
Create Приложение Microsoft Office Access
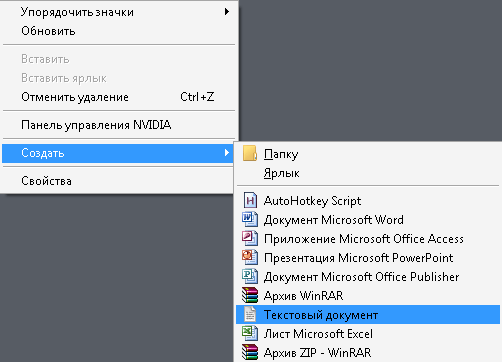pyautogui.click(x=368, y=239)
